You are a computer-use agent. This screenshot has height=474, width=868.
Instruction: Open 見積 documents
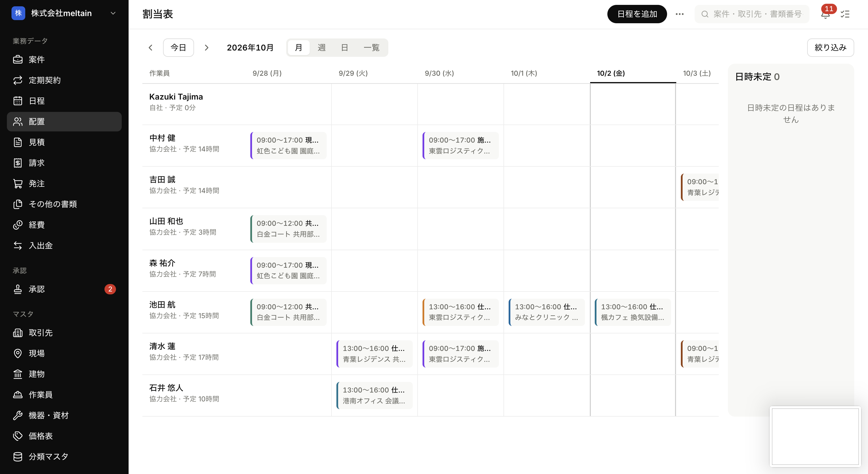coord(64,142)
